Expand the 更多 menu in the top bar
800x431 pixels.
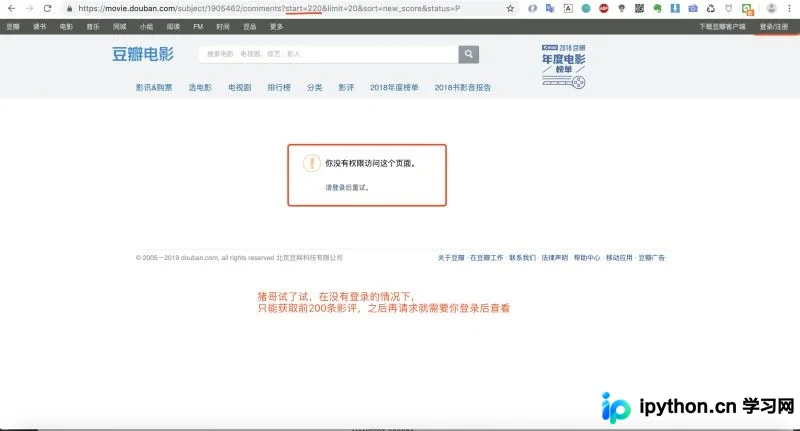pyautogui.click(x=276, y=27)
